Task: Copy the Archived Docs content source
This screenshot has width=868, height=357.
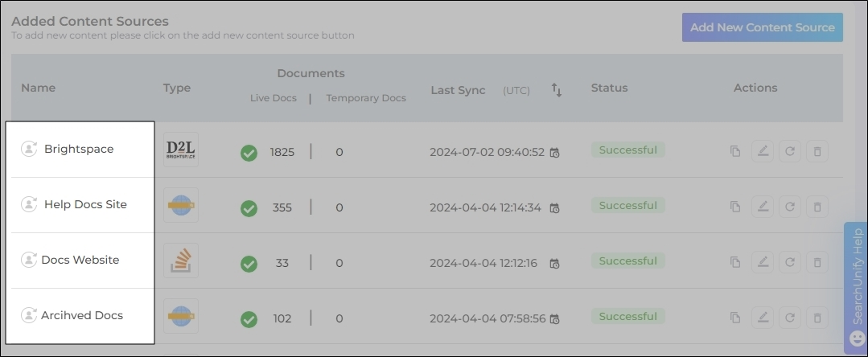Action: (735, 318)
